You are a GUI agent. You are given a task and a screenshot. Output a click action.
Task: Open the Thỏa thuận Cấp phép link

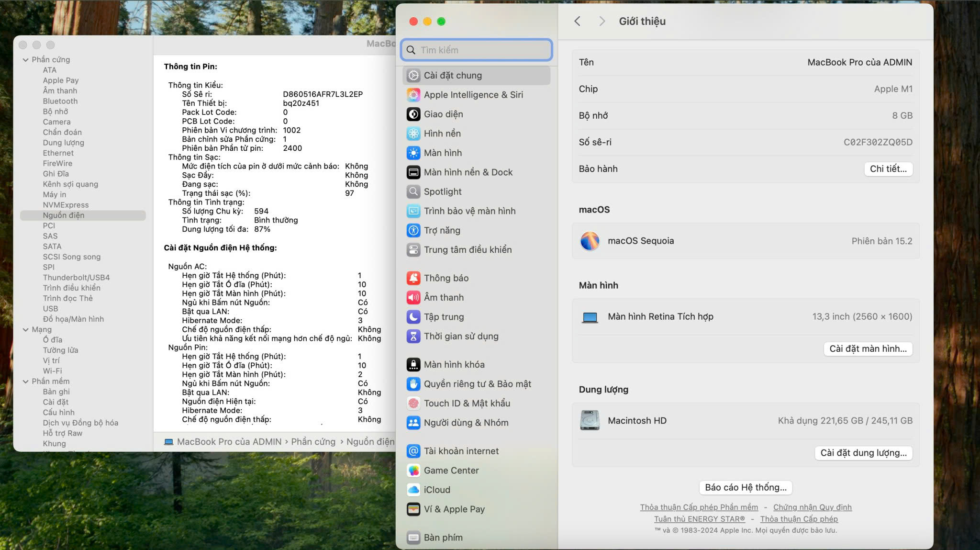(x=799, y=519)
